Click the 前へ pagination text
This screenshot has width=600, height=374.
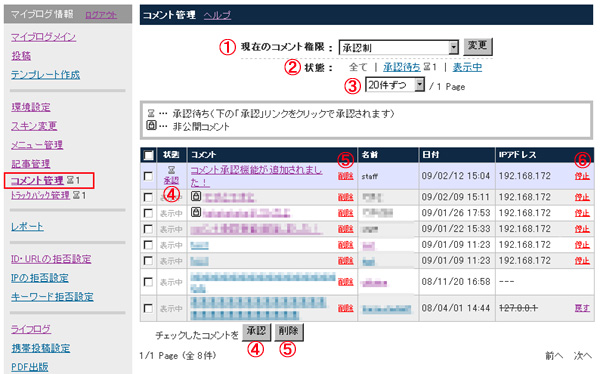tap(554, 356)
